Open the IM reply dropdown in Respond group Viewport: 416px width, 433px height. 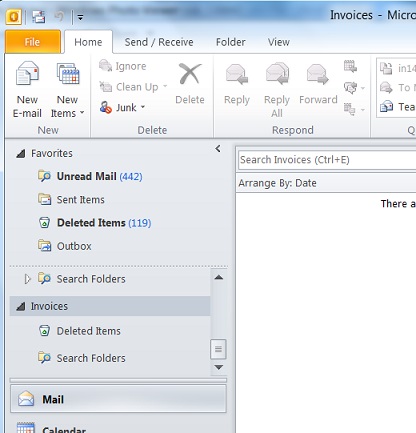click(354, 88)
